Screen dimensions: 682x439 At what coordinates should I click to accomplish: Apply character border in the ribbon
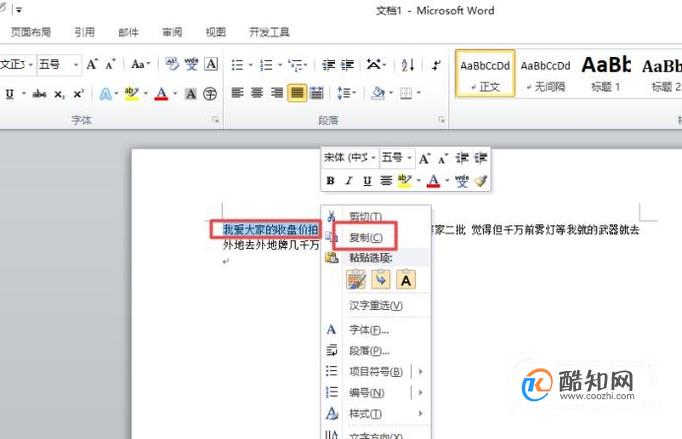point(211,64)
